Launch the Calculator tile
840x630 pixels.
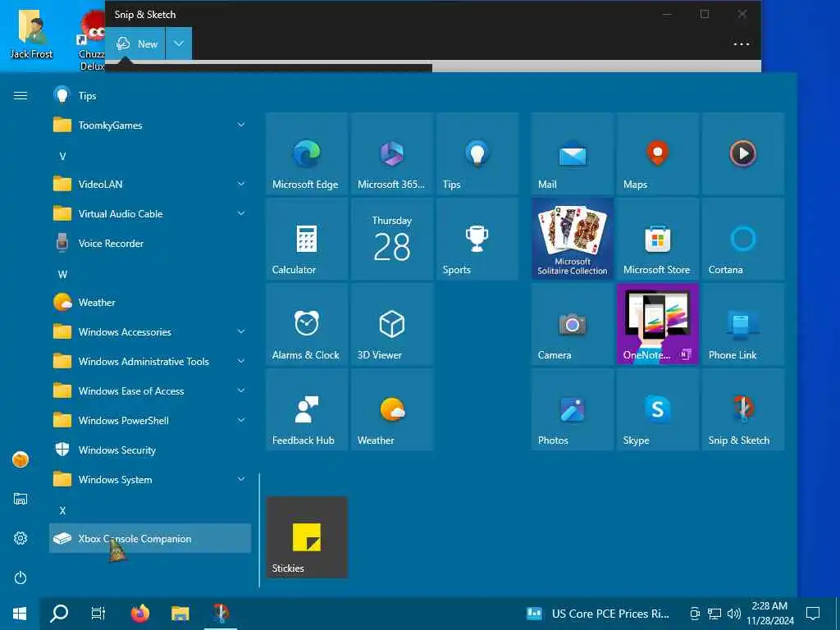click(x=307, y=239)
